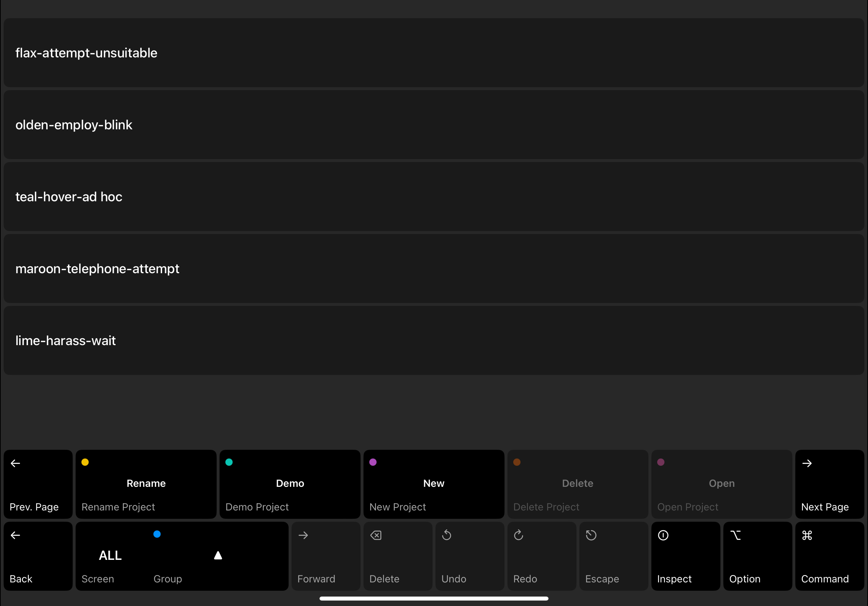This screenshot has width=868, height=606.
Task: Click the Undo icon
Action: tap(446, 535)
